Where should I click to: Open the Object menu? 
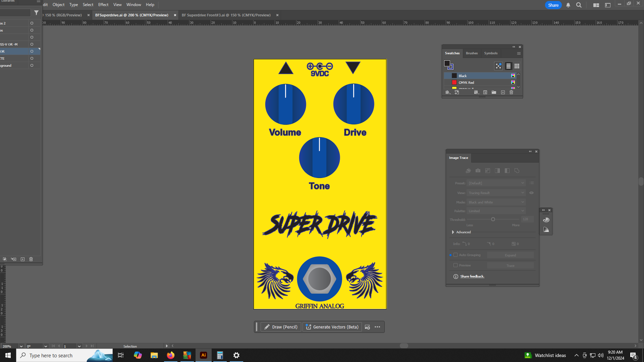click(x=58, y=5)
